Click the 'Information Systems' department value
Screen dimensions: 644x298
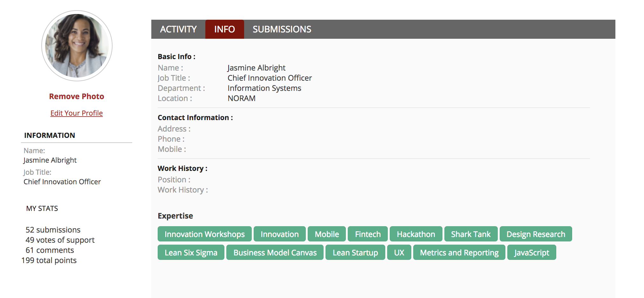coord(264,88)
